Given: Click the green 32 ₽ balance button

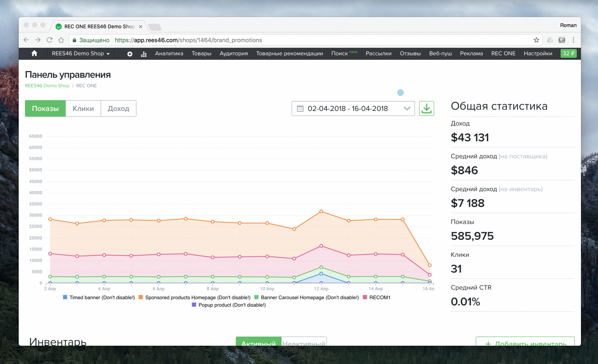Looking at the screenshot, I should pyautogui.click(x=568, y=53).
